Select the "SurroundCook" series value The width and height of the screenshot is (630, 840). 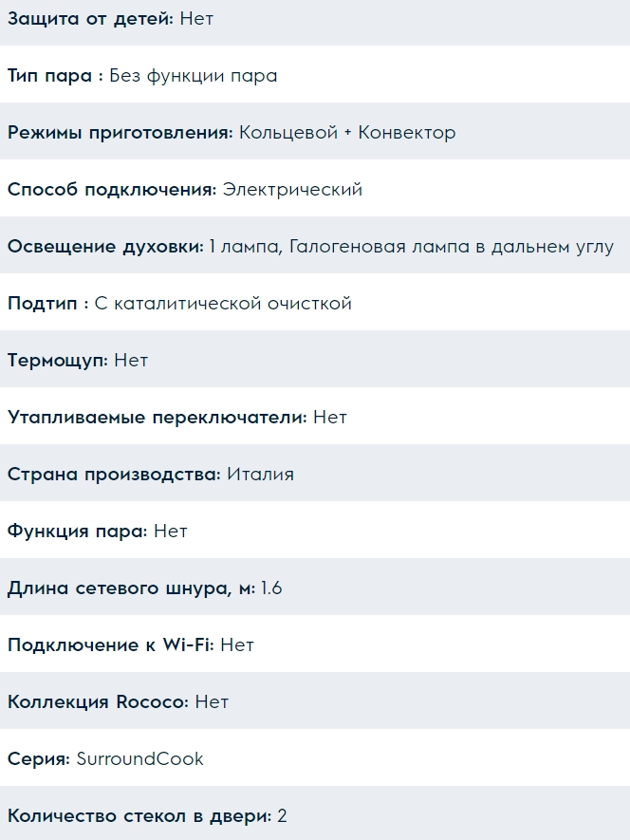point(139,759)
